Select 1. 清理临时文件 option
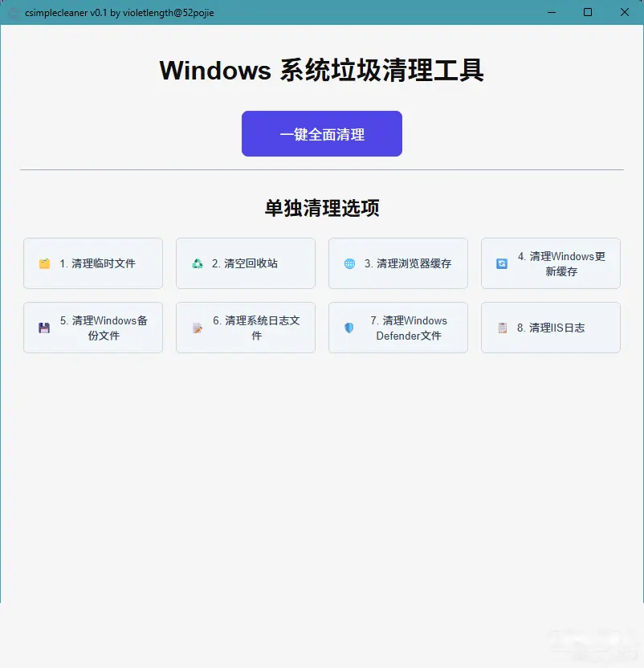This screenshot has height=668, width=644. pos(93,263)
